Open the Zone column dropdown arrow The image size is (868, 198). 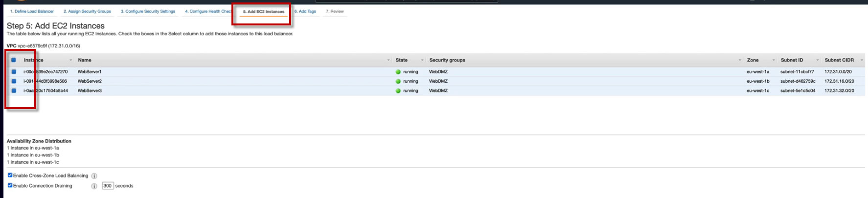pos(774,60)
